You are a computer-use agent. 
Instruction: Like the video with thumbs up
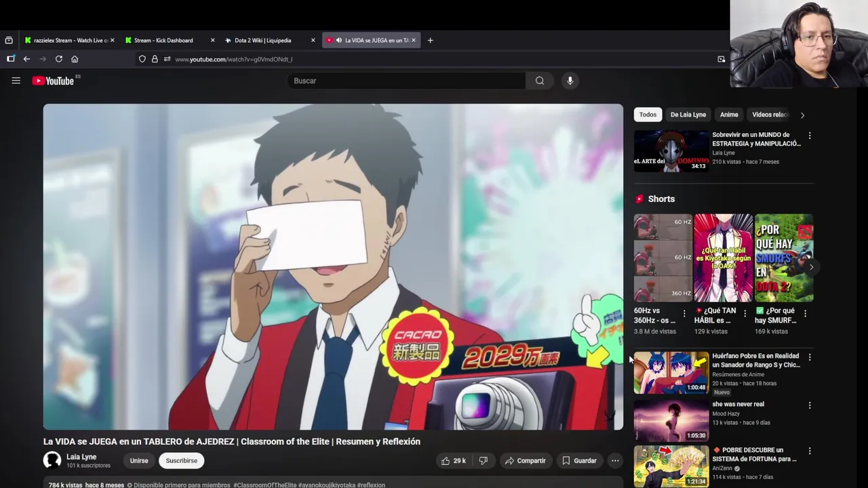click(x=454, y=461)
